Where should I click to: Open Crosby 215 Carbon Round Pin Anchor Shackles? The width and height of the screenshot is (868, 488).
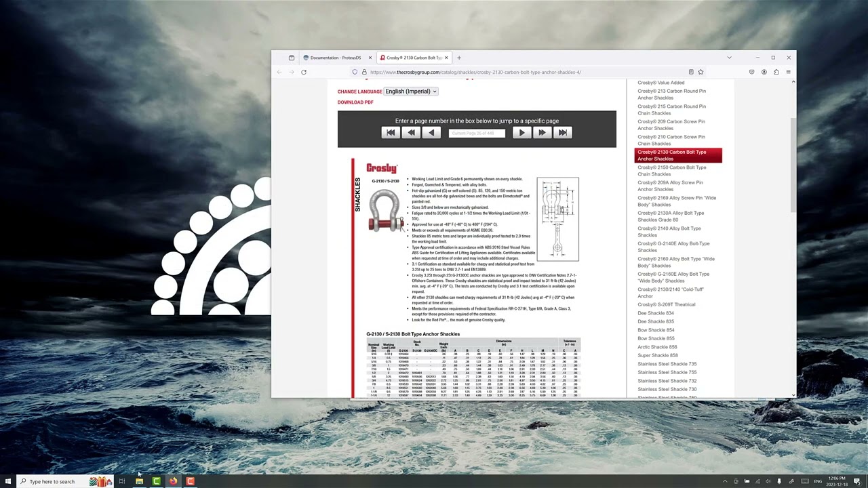pos(671,110)
